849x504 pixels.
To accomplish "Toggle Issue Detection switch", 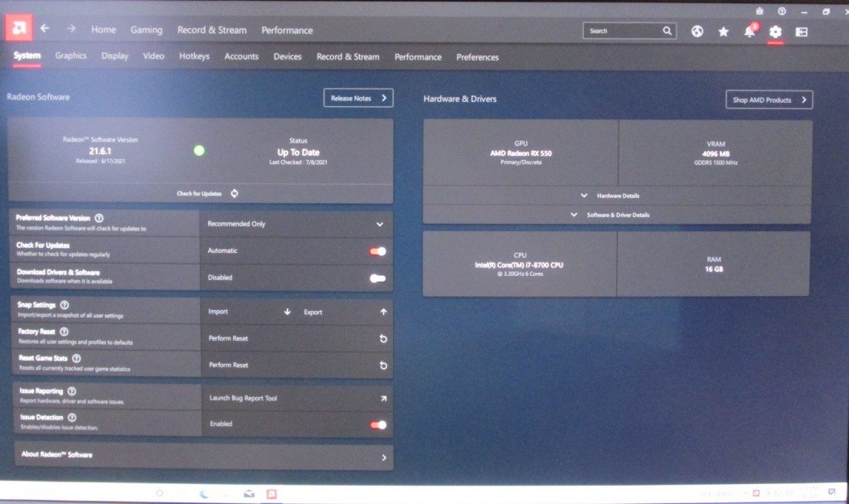I will 378,425.
